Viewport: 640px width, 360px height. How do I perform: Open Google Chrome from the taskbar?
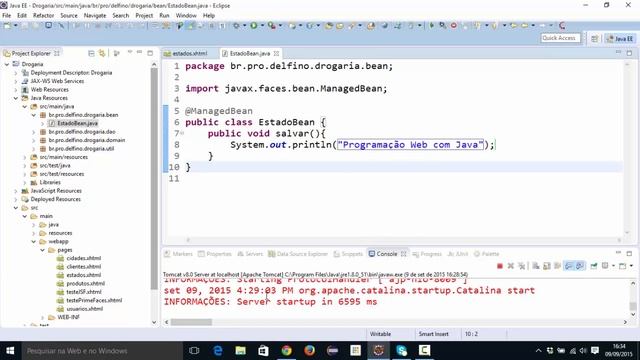[x=287, y=351]
